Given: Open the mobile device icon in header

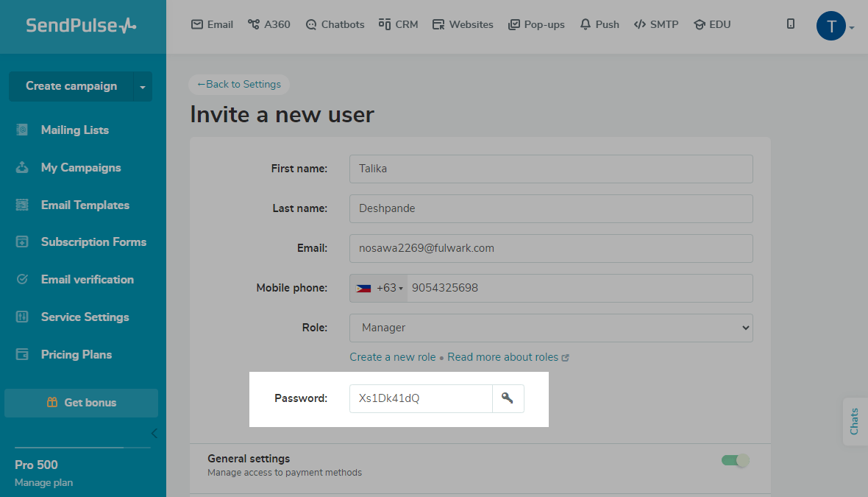Looking at the screenshot, I should click(791, 24).
